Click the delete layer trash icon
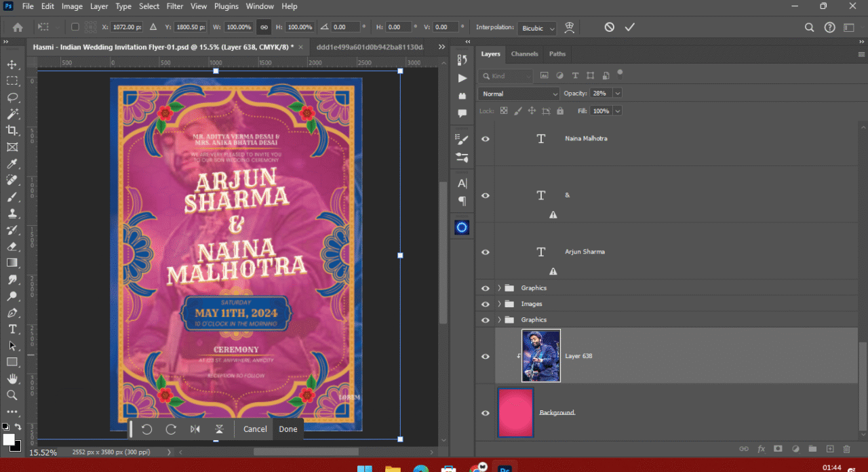 tap(846, 449)
